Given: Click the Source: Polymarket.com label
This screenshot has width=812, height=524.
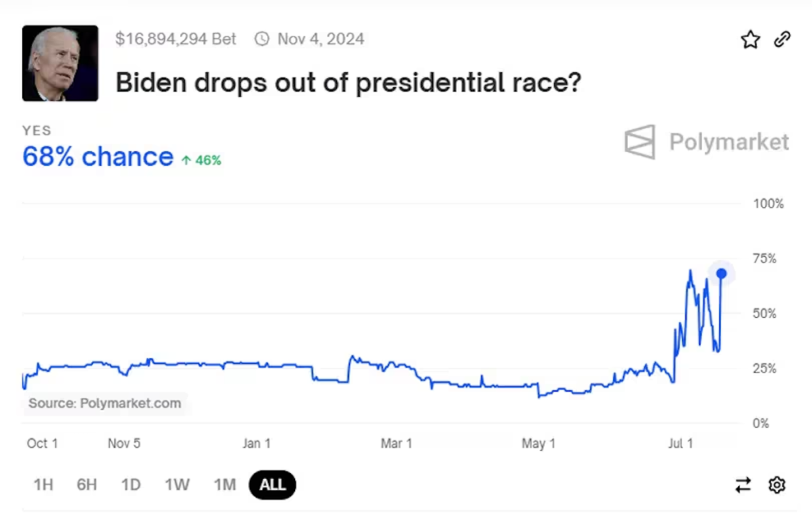Looking at the screenshot, I should coord(105,404).
